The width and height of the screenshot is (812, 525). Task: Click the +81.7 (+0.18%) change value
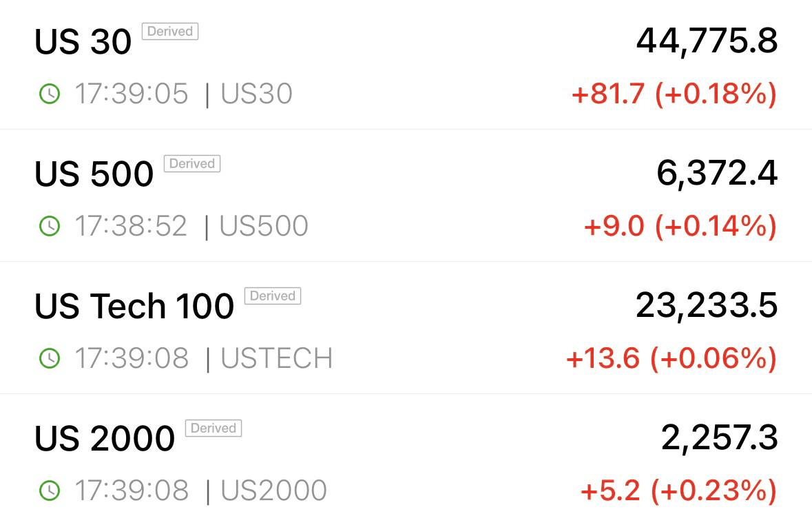tap(674, 94)
